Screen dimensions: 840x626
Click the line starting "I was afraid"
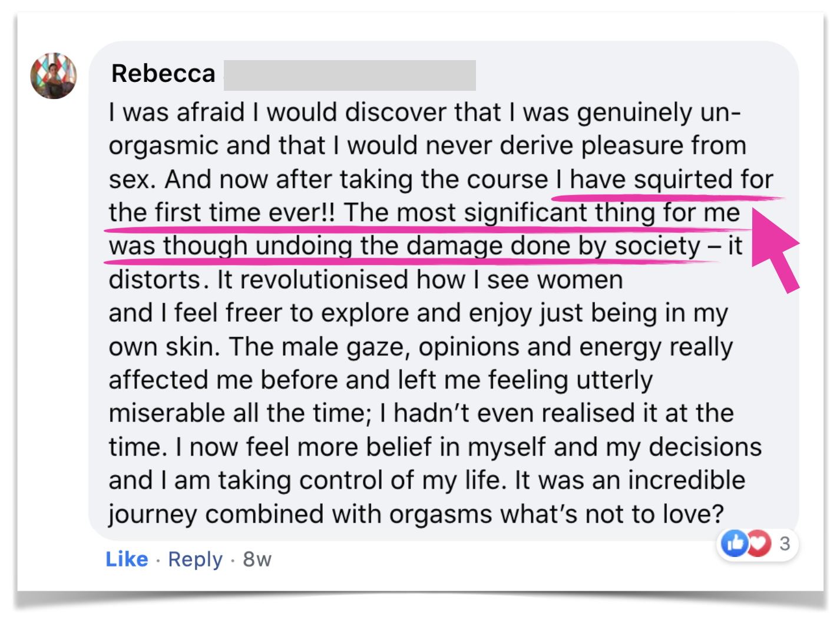(x=424, y=112)
